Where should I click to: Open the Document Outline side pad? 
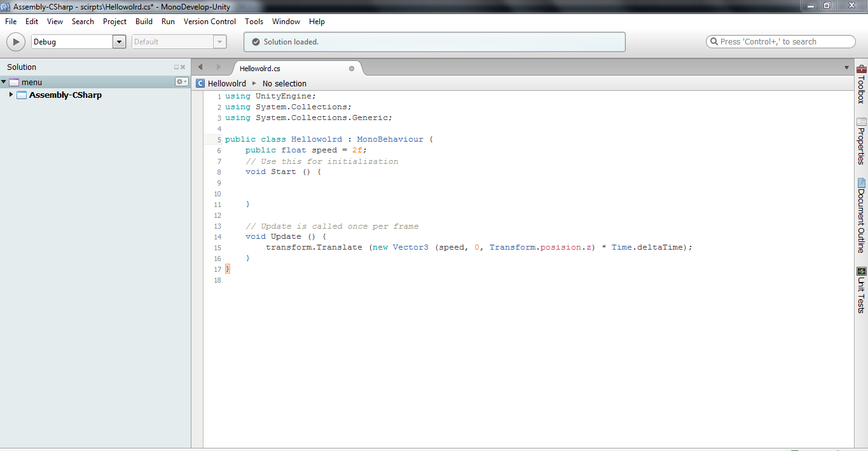(862, 216)
